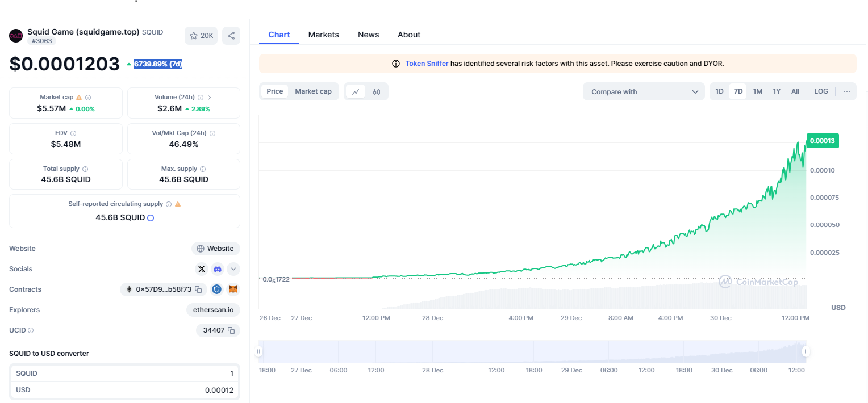
Task: Click the SQUID amount converter field
Action: point(124,373)
